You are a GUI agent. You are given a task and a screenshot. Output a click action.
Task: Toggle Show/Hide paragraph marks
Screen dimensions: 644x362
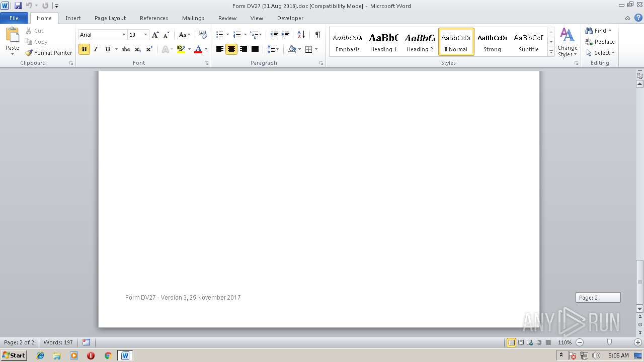[317, 35]
